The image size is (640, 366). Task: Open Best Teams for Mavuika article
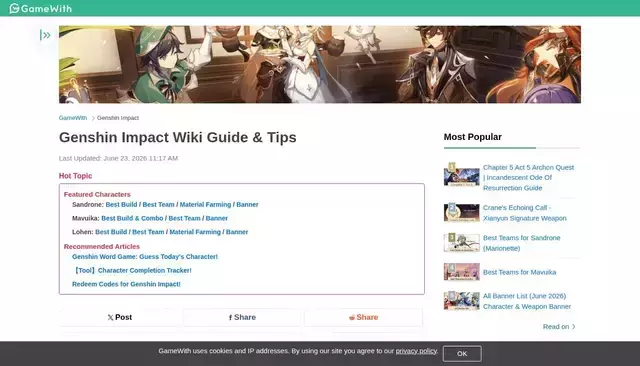(520, 272)
